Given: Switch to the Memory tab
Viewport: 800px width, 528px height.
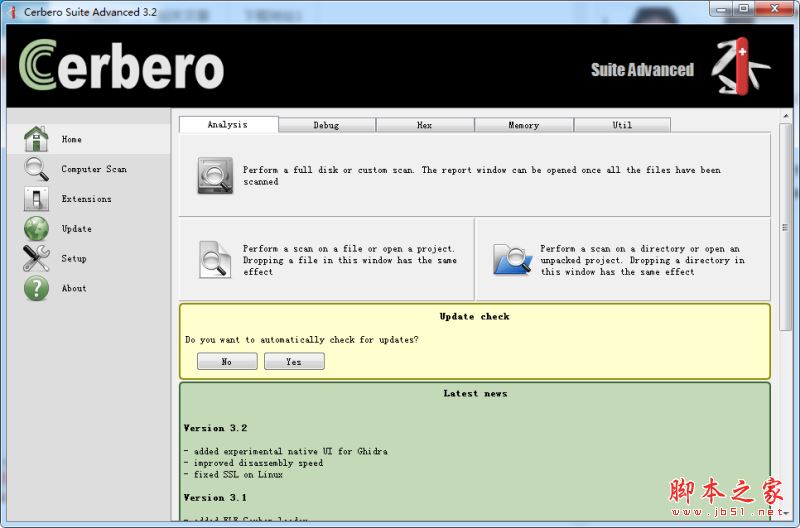Looking at the screenshot, I should (x=523, y=125).
